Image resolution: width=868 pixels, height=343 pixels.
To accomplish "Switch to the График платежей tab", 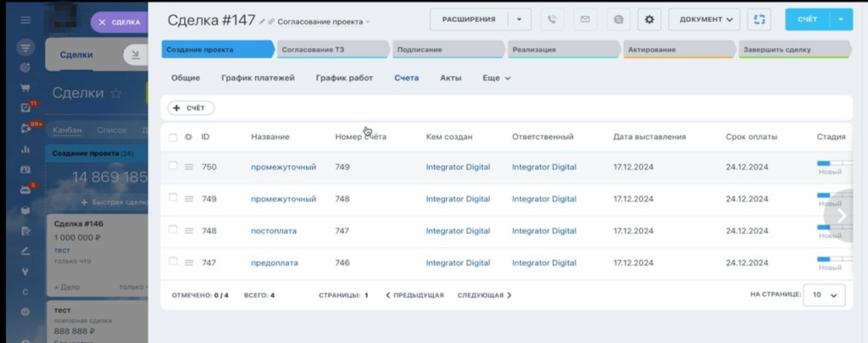I will click(258, 78).
